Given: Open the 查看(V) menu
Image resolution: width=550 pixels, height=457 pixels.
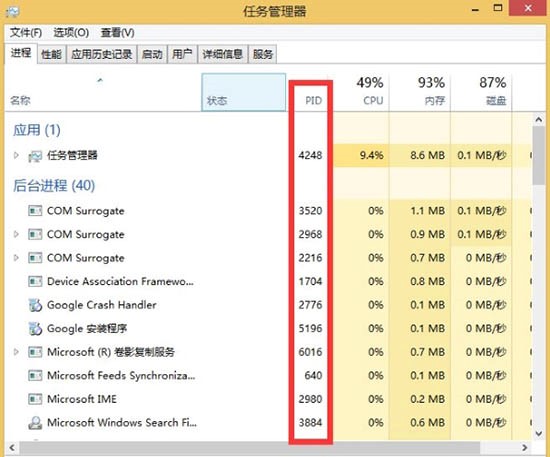Looking at the screenshot, I should (118, 33).
